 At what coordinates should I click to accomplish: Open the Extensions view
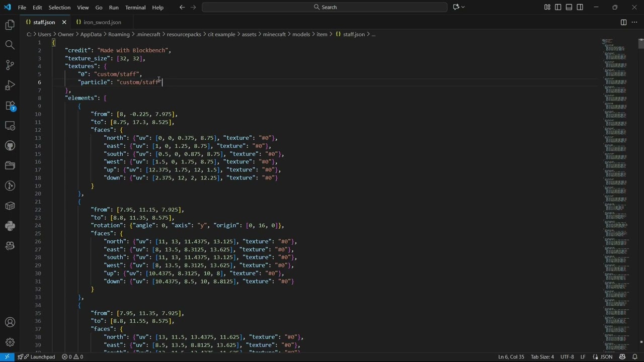tap(10, 106)
